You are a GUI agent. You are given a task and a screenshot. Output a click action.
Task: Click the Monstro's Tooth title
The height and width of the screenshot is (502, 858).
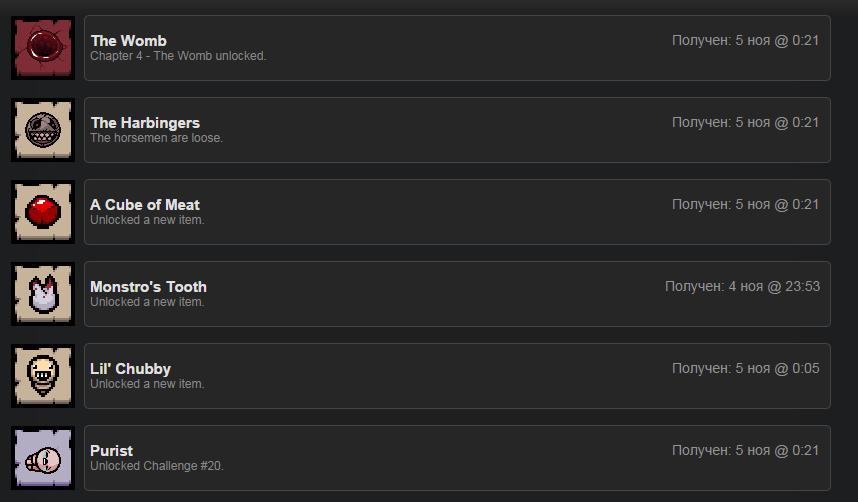tap(148, 287)
